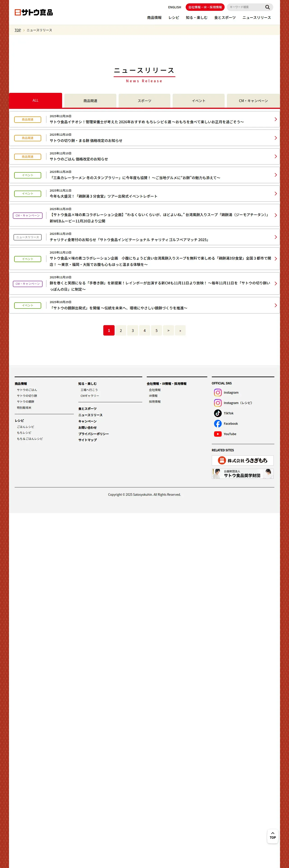Screen dimensions: 289x868
Task: Go to pagination page 2
Action: click(121, 330)
